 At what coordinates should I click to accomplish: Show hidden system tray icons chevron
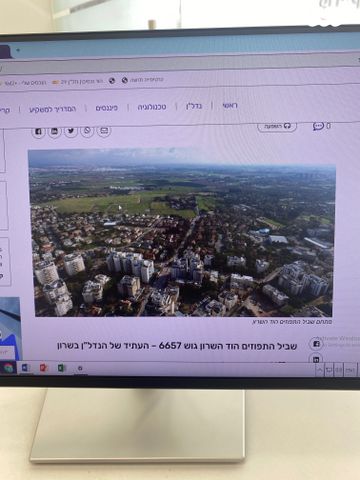point(319,370)
